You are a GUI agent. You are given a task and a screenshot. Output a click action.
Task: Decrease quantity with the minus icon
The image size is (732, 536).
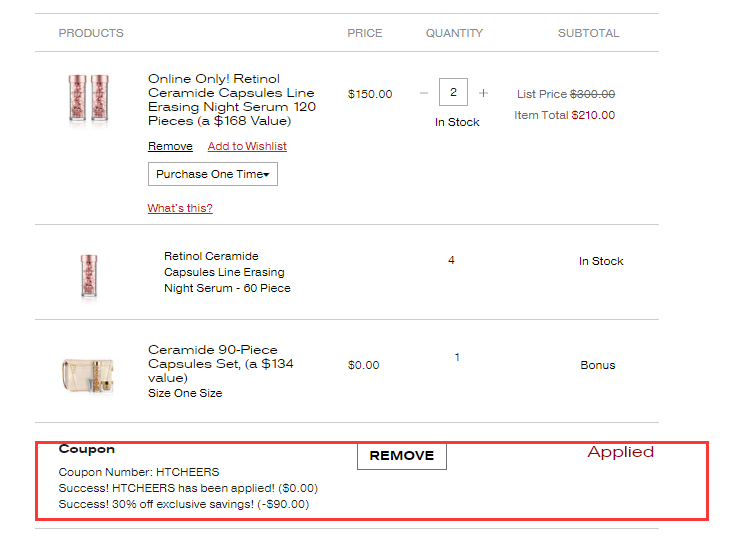[424, 93]
